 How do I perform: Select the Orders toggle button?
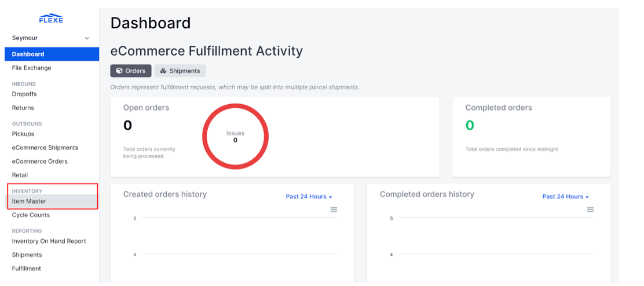click(x=131, y=71)
